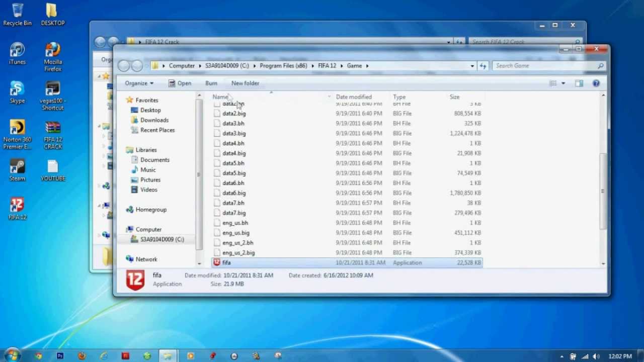Sort files by the Name column

(220, 97)
